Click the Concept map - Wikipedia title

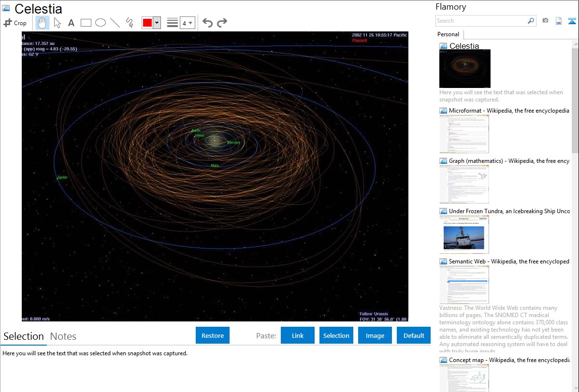pyautogui.click(x=509, y=360)
